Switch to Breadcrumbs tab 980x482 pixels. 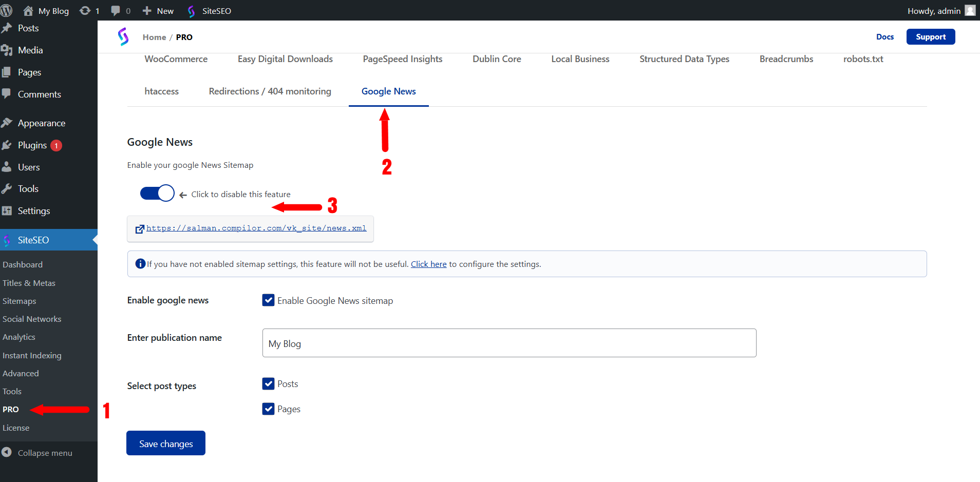click(786, 59)
